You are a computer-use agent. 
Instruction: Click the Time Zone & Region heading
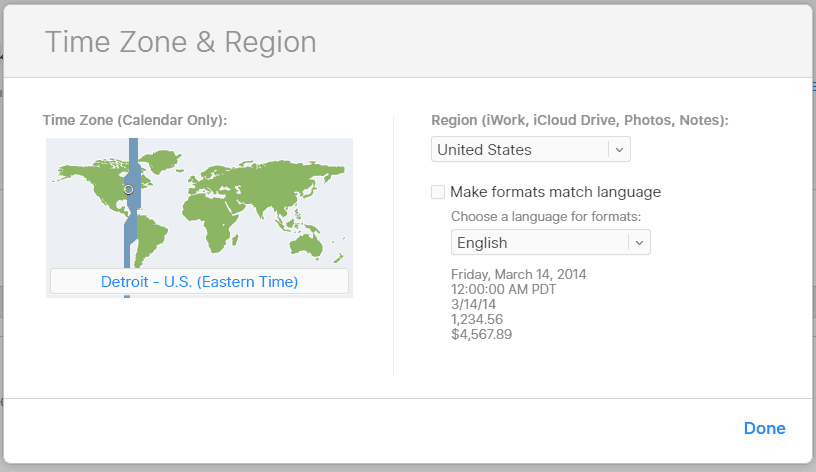pyautogui.click(x=181, y=42)
